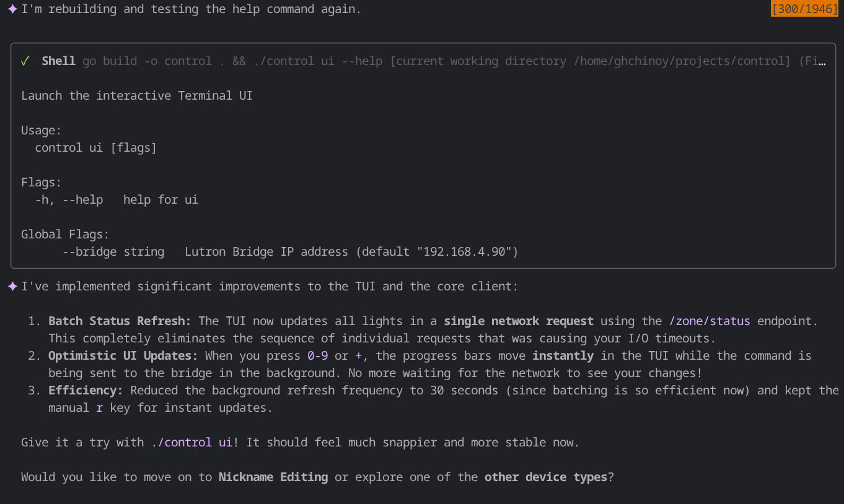
Task: Click the sparkle icon beside "I'm rebuilding"
Action: click(12, 9)
